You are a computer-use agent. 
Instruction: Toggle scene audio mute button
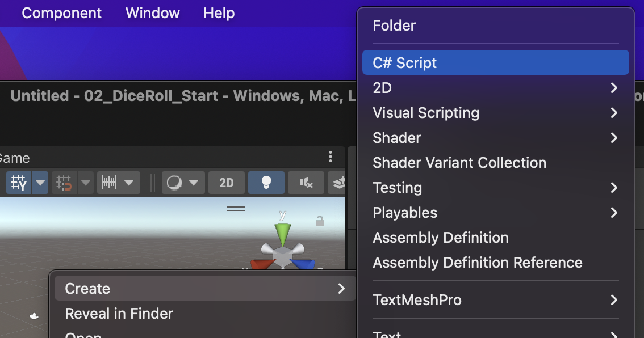pos(306,183)
